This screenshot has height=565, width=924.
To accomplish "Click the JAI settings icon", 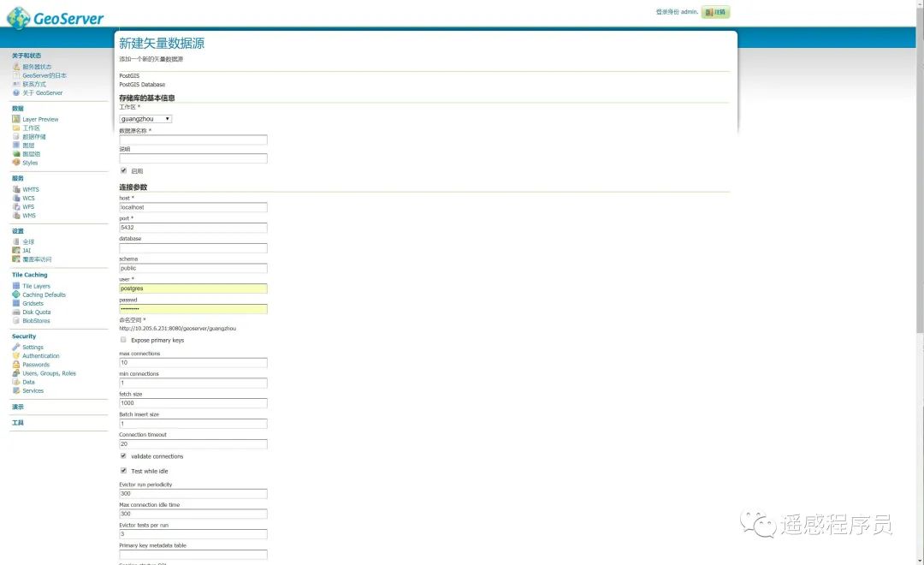I will tap(16, 250).
